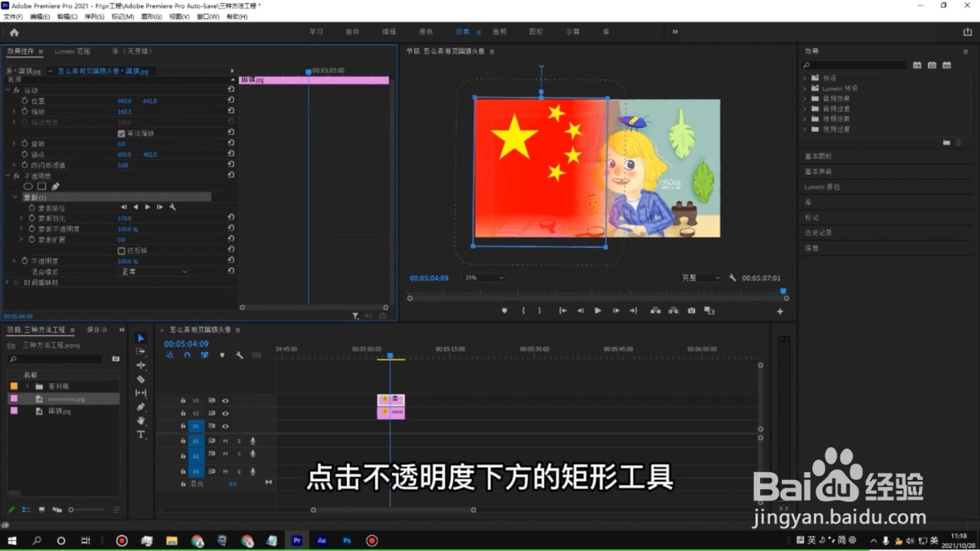The width and height of the screenshot is (980, 551).
Task: Expand the scale parameter
Action: (14, 111)
